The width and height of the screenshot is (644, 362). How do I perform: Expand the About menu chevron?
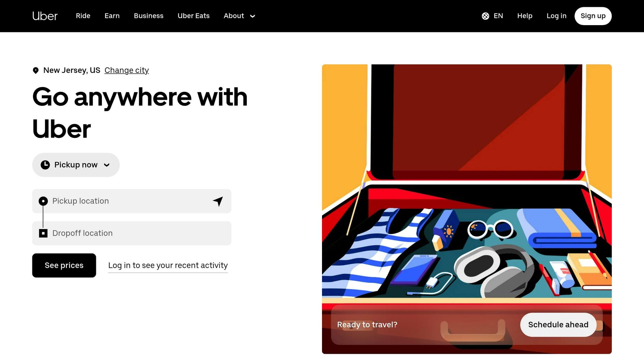point(253,16)
